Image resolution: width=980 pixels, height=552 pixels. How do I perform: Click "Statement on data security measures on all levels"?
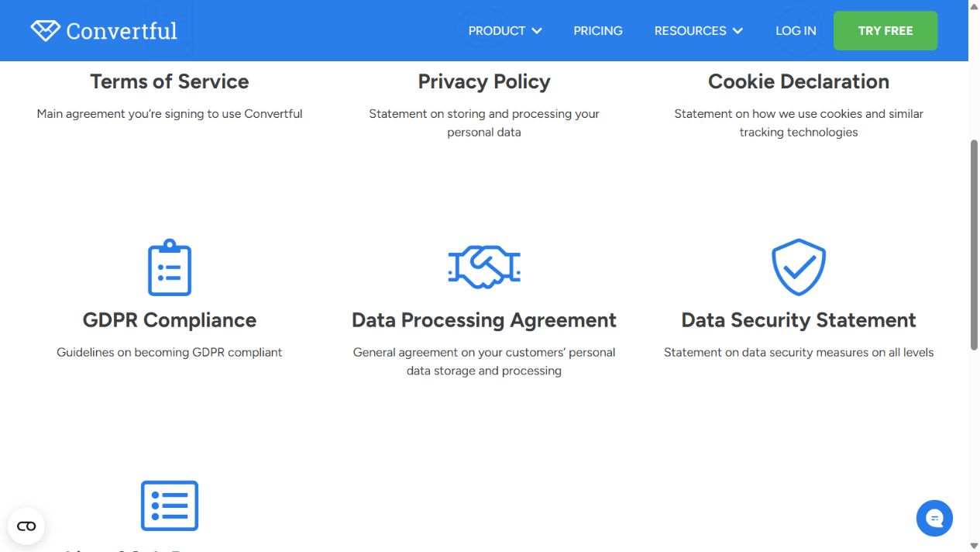tap(799, 353)
